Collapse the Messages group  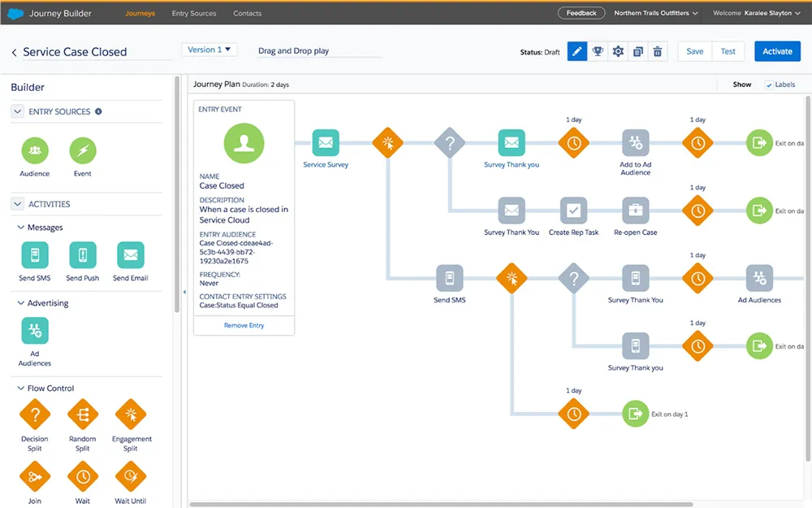click(21, 227)
